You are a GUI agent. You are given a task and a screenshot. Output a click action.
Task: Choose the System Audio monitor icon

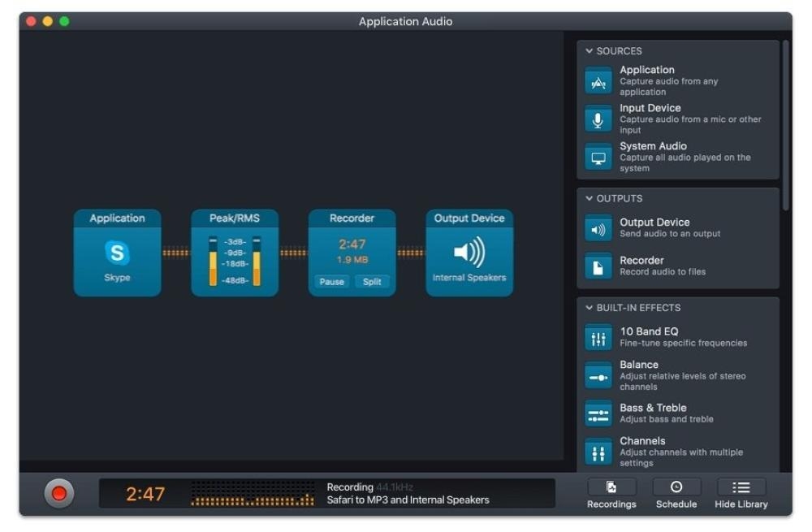[x=598, y=158]
